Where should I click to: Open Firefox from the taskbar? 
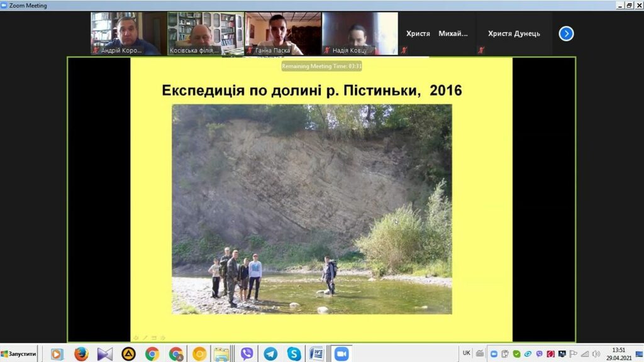pos(81,354)
